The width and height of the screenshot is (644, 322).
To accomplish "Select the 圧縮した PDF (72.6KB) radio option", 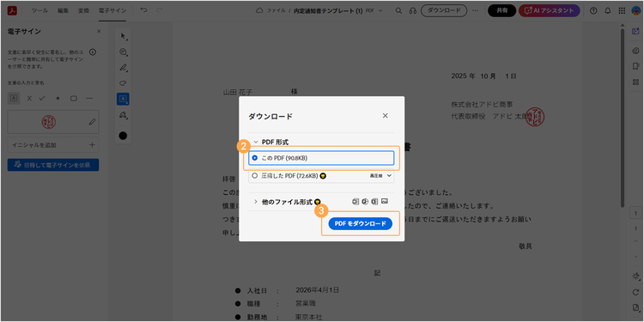I will coord(254,176).
